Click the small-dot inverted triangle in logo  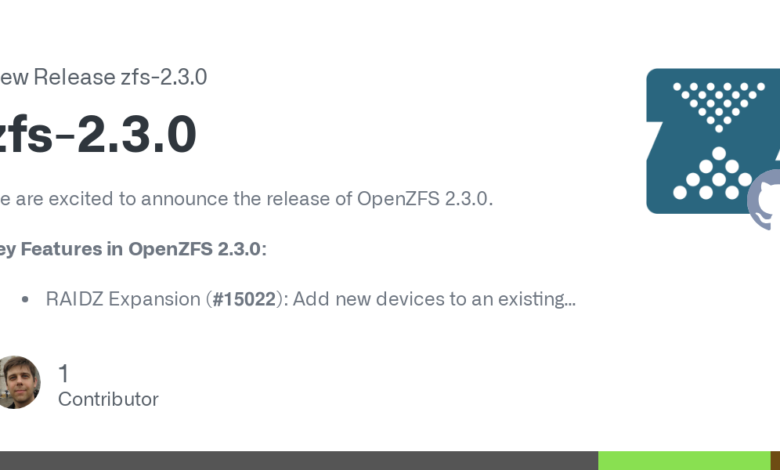click(712, 104)
